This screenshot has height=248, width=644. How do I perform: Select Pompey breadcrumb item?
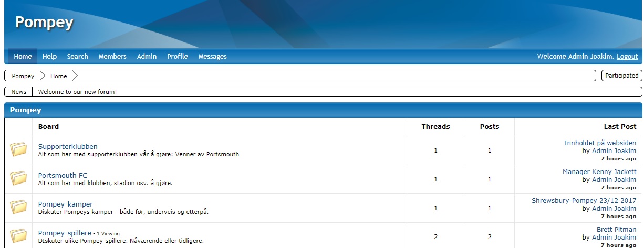pyautogui.click(x=23, y=76)
